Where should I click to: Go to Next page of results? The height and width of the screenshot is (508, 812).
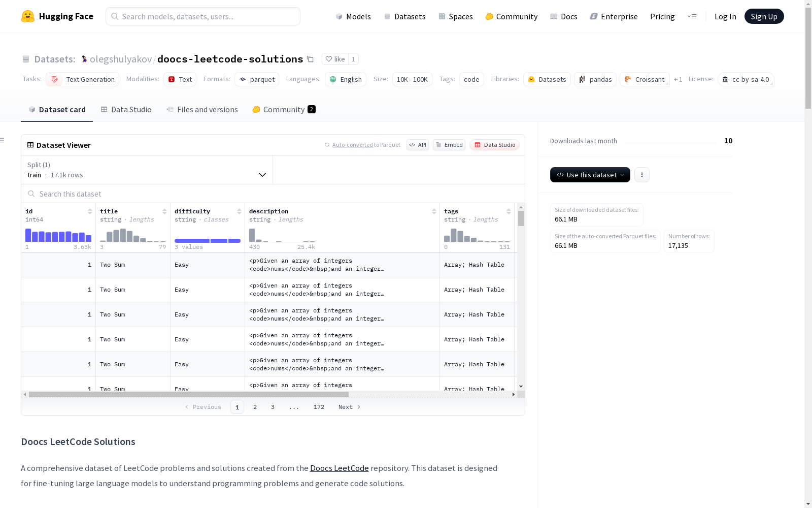[350, 407]
